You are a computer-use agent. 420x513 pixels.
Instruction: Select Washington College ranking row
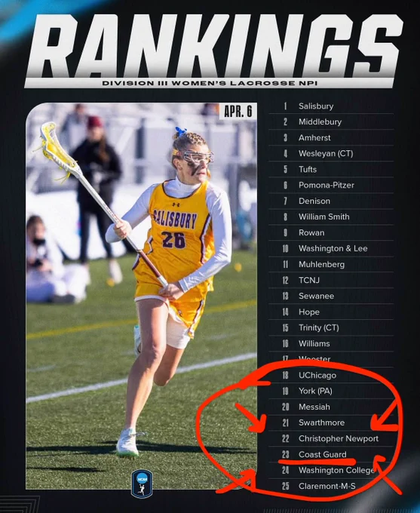pos(331,471)
